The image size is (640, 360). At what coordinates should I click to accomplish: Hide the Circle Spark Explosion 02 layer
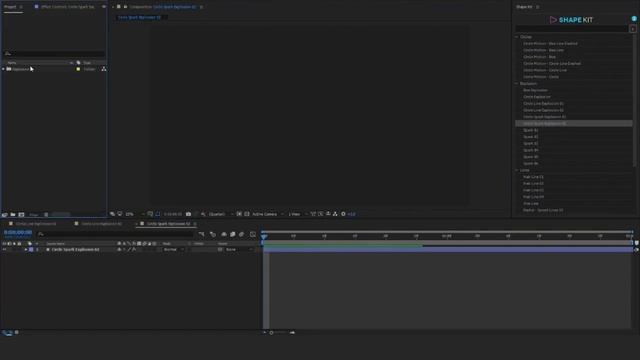(4, 249)
